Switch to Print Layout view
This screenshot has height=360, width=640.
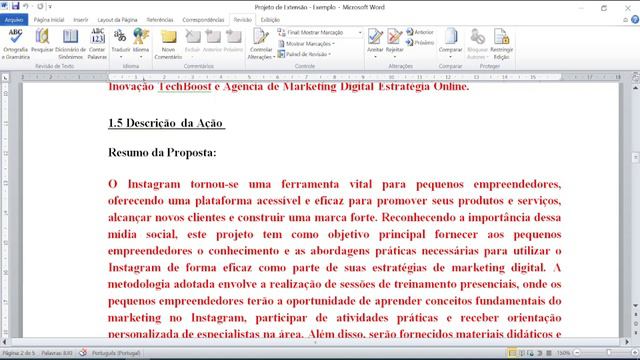click(x=512, y=353)
